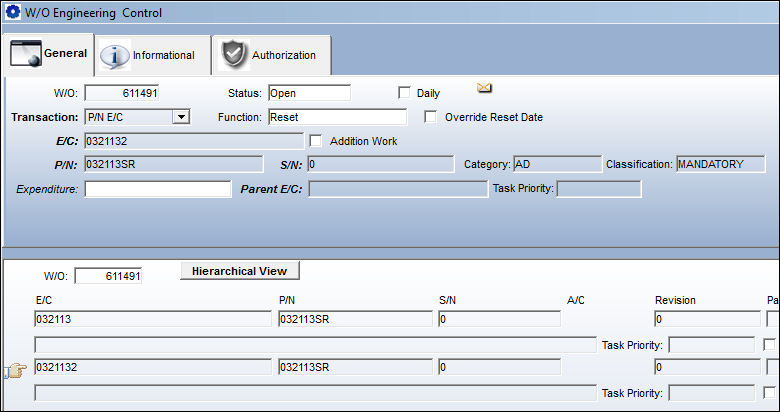Select the P/N cell in the 0321132 row
780x412 pixels.
click(x=355, y=367)
